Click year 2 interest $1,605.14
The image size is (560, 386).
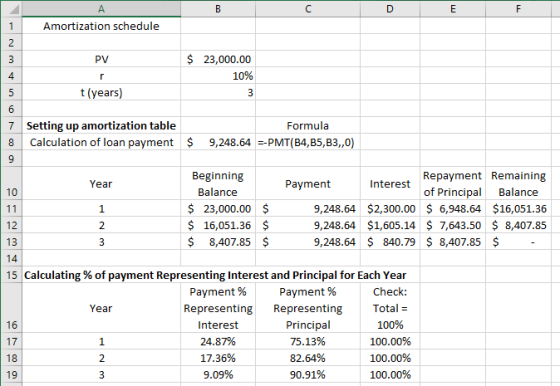pyautogui.click(x=390, y=225)
